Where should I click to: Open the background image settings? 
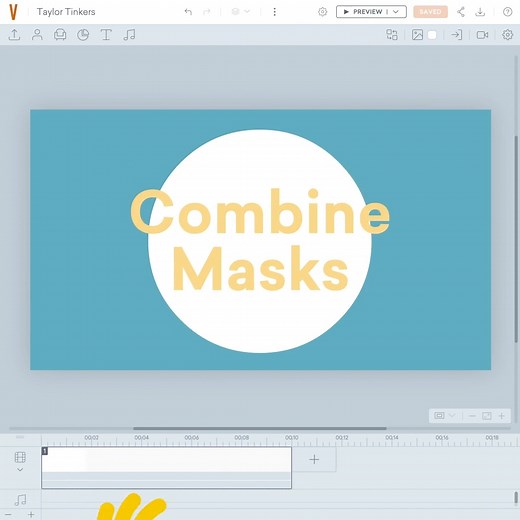click(x=417, y=35)
